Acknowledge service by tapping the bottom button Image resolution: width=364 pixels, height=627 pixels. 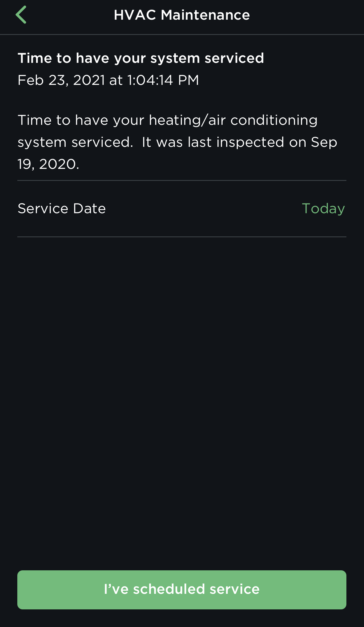pyautogui.click(x=182, y=589)
